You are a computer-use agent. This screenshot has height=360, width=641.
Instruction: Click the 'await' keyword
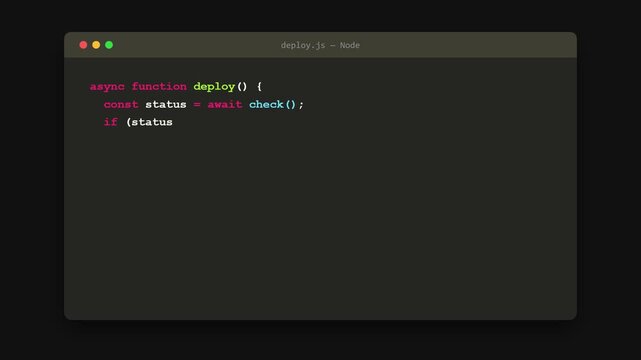click(x=225, y=105)
